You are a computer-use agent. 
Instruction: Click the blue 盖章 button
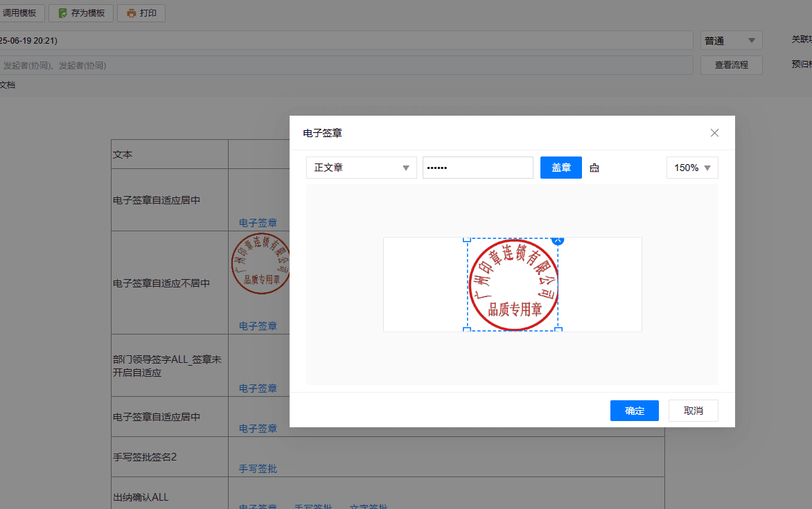pos(561,168)
